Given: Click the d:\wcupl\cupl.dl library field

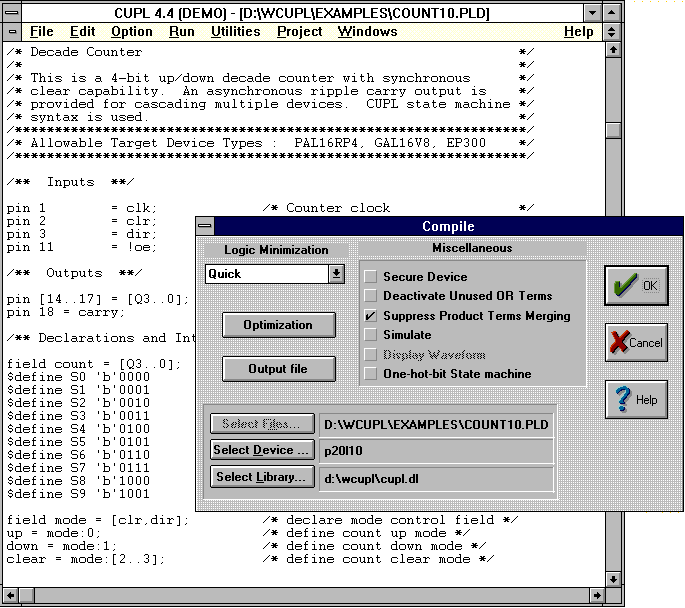Looking at the screenshot, I should point(436,479).
